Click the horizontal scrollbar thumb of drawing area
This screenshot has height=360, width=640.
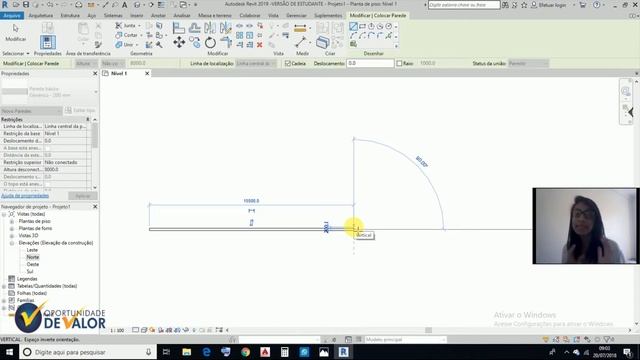click(x=428, y=330)
